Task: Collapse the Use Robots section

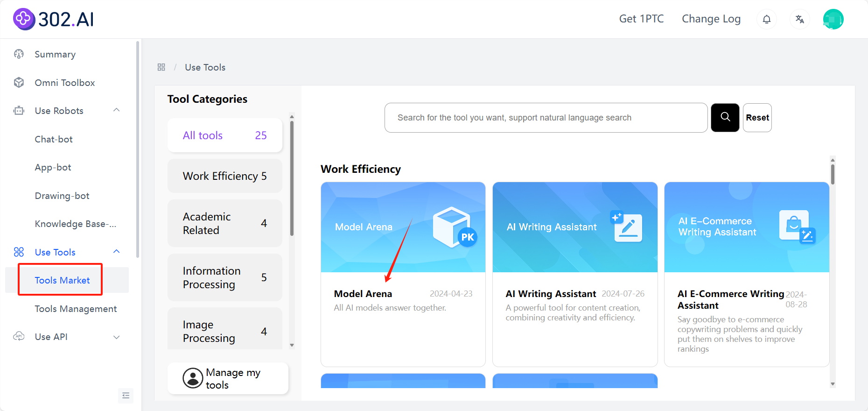Action: tap(117, 110)
